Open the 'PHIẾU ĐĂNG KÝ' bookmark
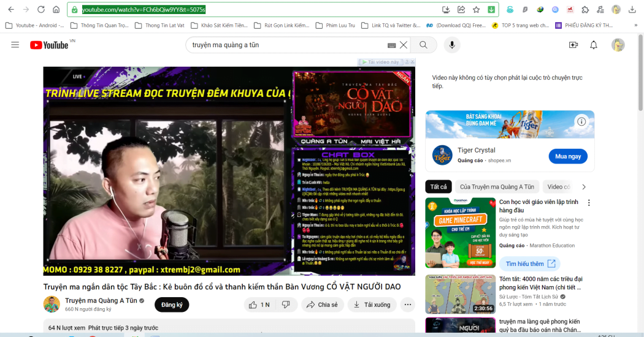644x337 pixels. tap(584, 26)
